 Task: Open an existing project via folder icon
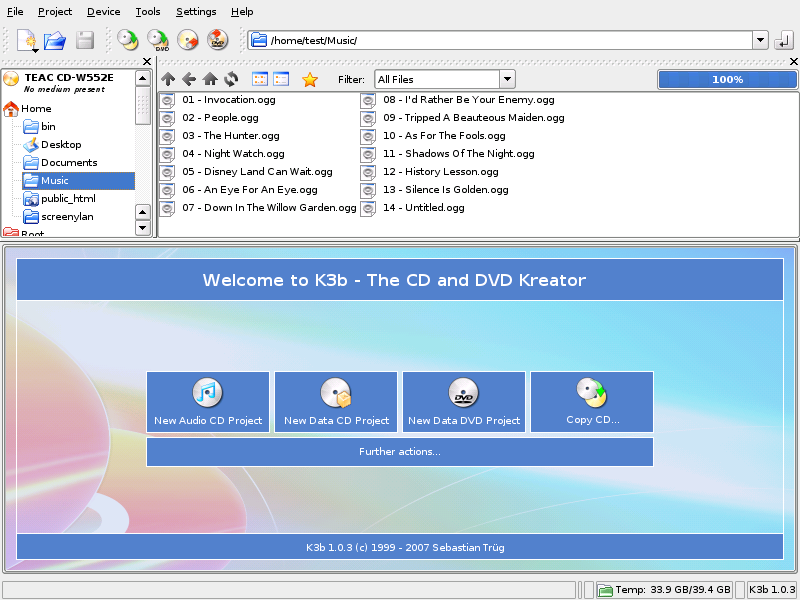55,40
